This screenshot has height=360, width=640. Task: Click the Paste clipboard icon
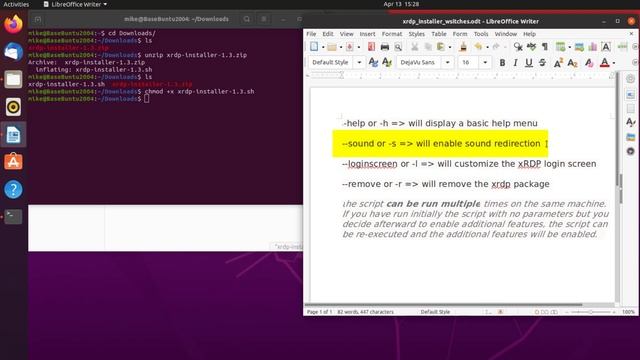441,47
